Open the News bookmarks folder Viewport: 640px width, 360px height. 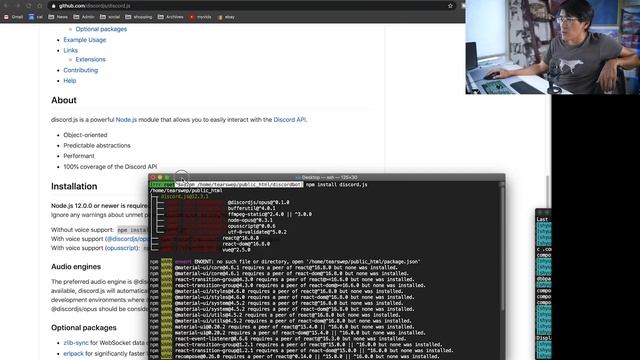[58, 17]
